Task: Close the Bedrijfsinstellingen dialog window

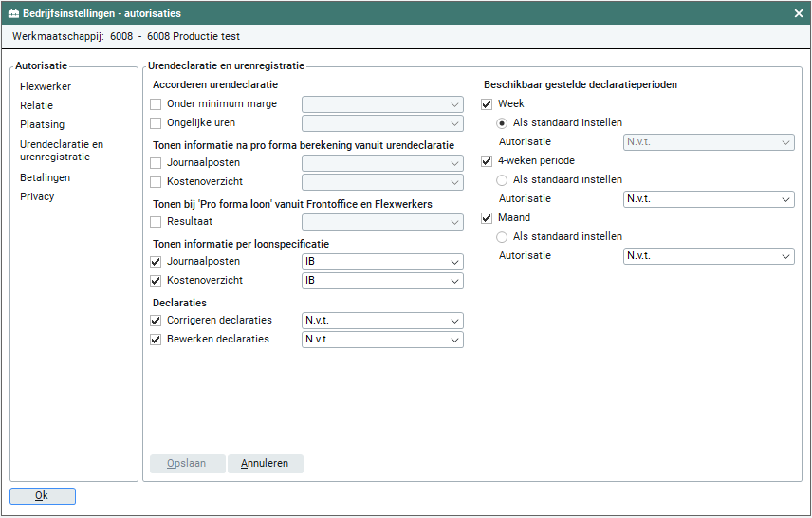Action: coord(798,13)
